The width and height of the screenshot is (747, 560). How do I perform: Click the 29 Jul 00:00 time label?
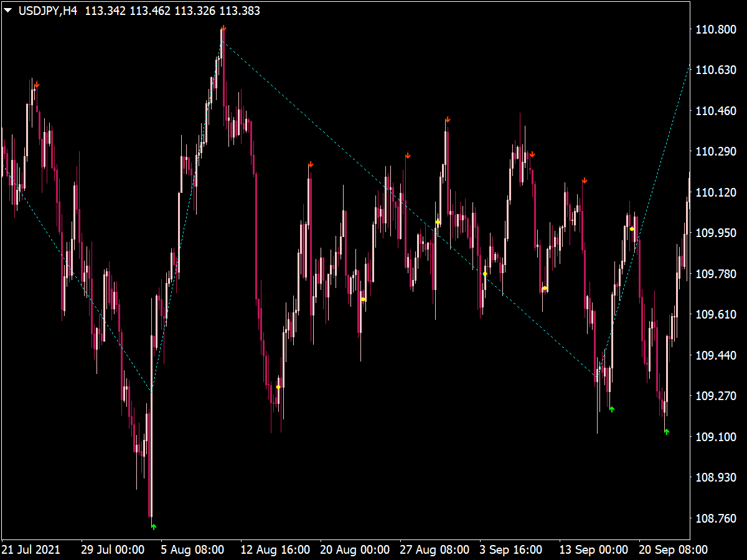tap(113, 550)
